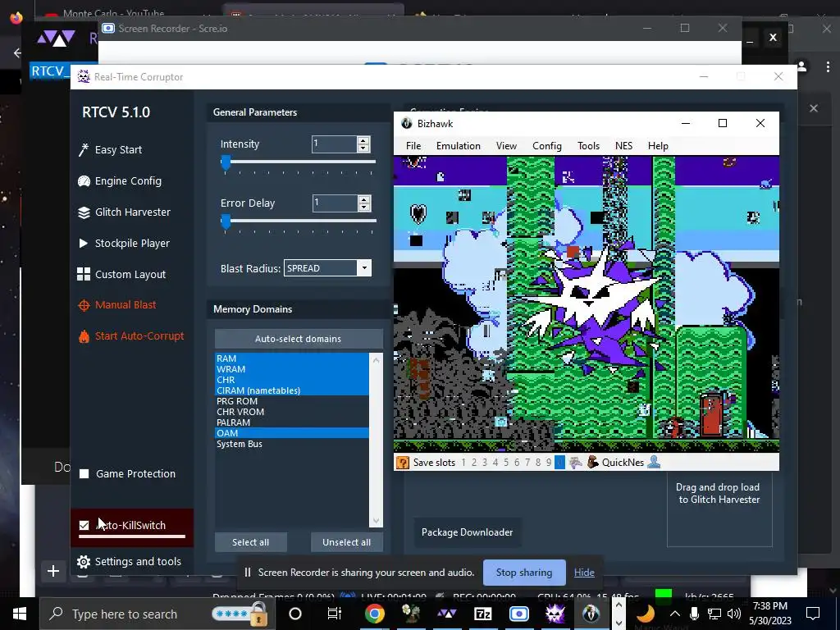This screenshot has height=630, width=840.
Task: Open Chrome from the taskbar
Action: point(374,614)
